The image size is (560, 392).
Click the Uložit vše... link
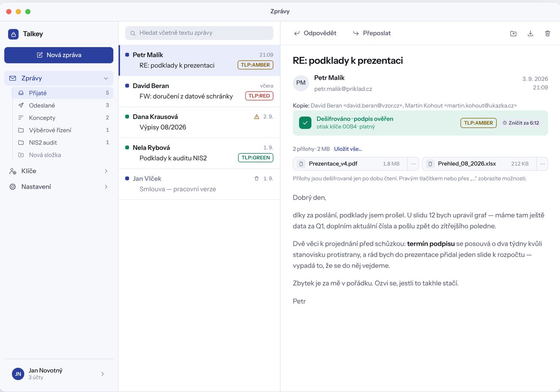click(x=348, y=149)
